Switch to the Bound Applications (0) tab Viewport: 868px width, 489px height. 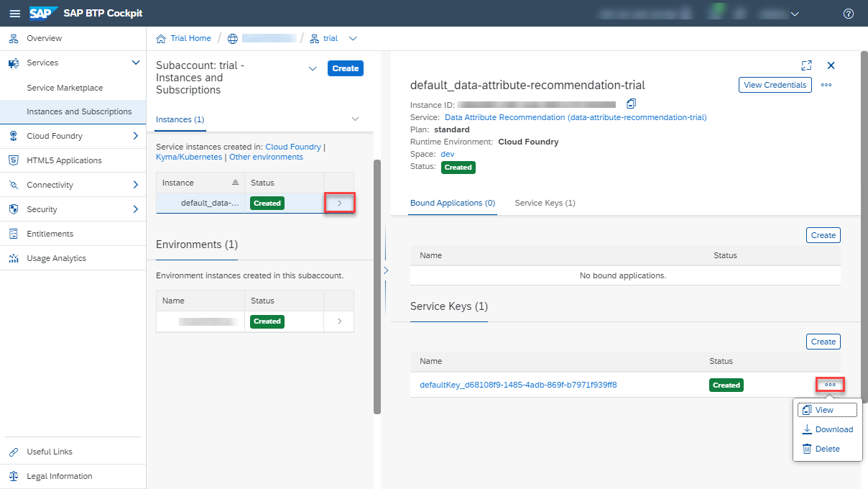(453, 203)
